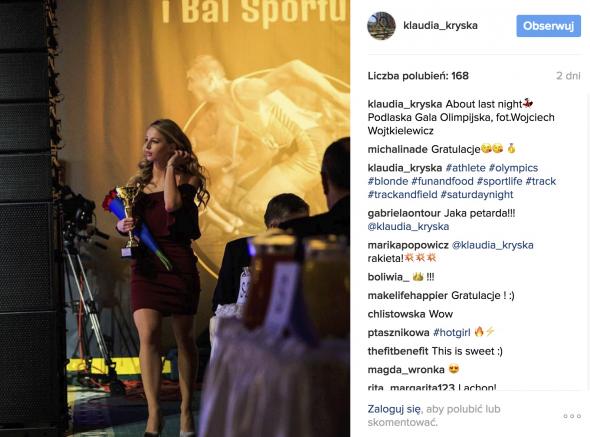Visit the thefitbenefit commenter profile

pyautogui.click(x=398, y=351)
